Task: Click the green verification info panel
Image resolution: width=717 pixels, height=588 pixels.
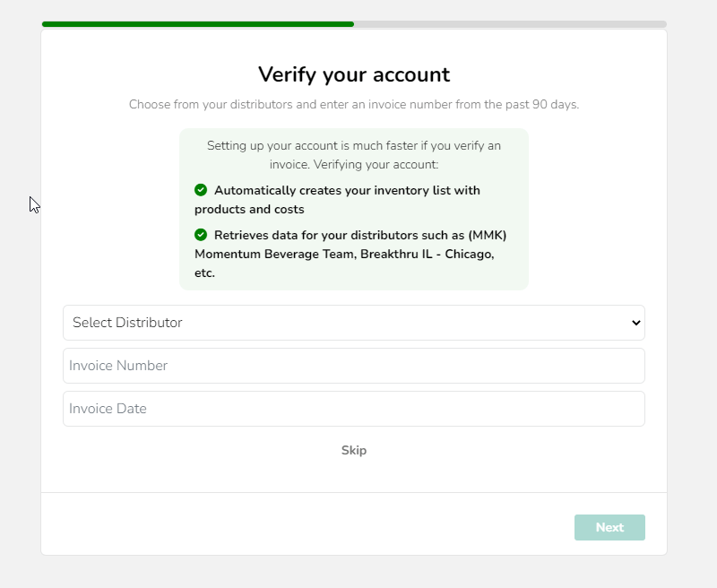Action: [x=354, y=208]
